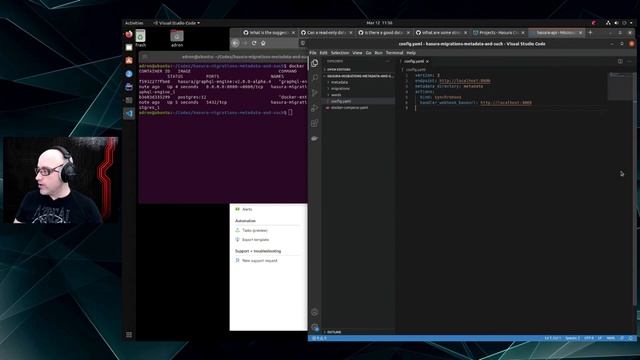Open the Explorer view in VS Code
640x360 pixels.
tap(315, 63)
